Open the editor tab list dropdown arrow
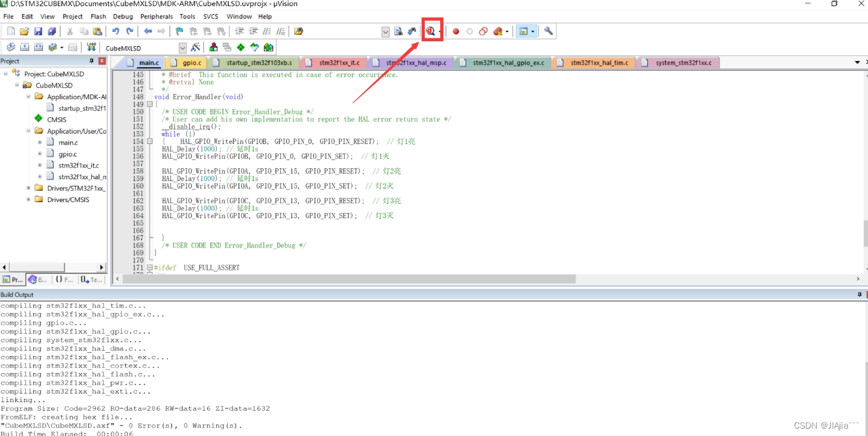Screen dimensions: 868x436 (857, 62)
